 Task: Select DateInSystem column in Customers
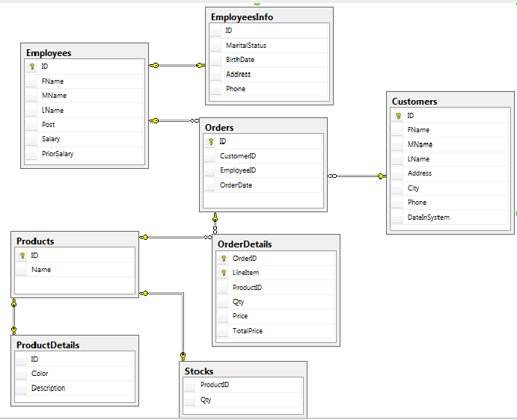tap(450, 217)
